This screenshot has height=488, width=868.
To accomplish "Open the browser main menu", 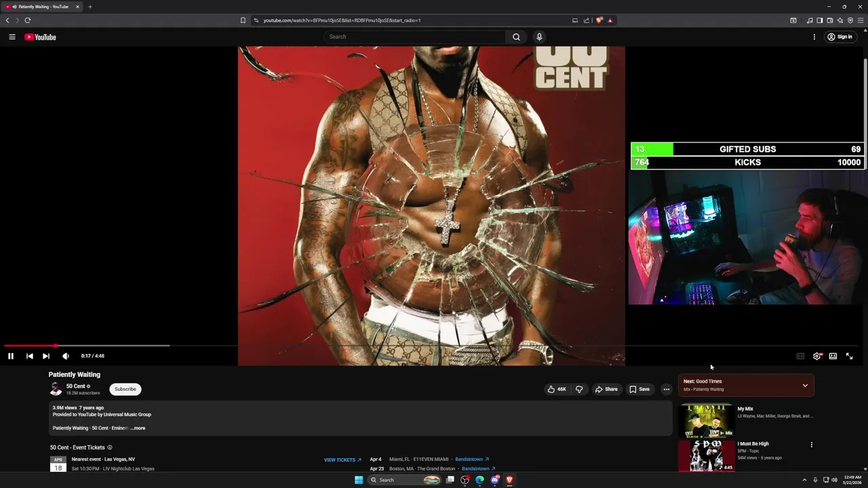I will click(861, 20).
